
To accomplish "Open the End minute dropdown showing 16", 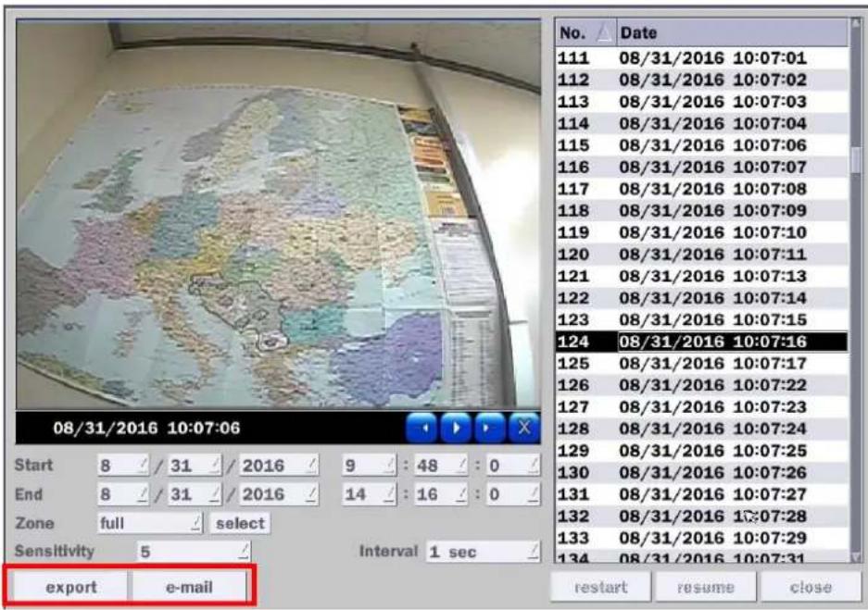I will (441, 494).
